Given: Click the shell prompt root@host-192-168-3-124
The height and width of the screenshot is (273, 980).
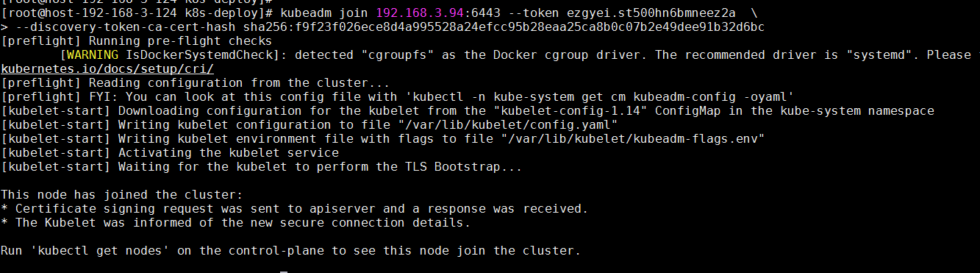Looking at the screenshot, I should (94, 13).
